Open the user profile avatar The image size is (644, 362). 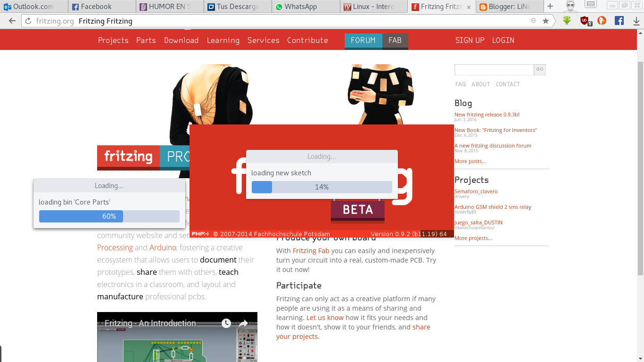570,6
